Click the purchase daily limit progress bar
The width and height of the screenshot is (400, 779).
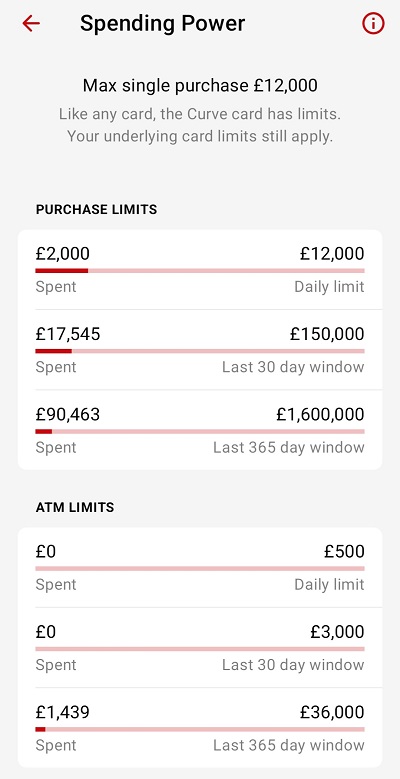(x=200, y=271)
